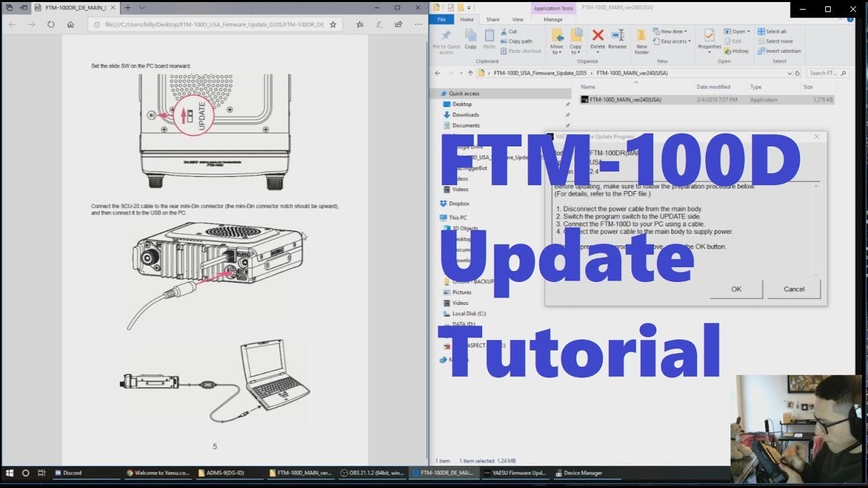The height and width of the screenshot is (488, 868).
Task: Click Edit in the Open group
Action: pyautogui.click(x=732, y=41)
